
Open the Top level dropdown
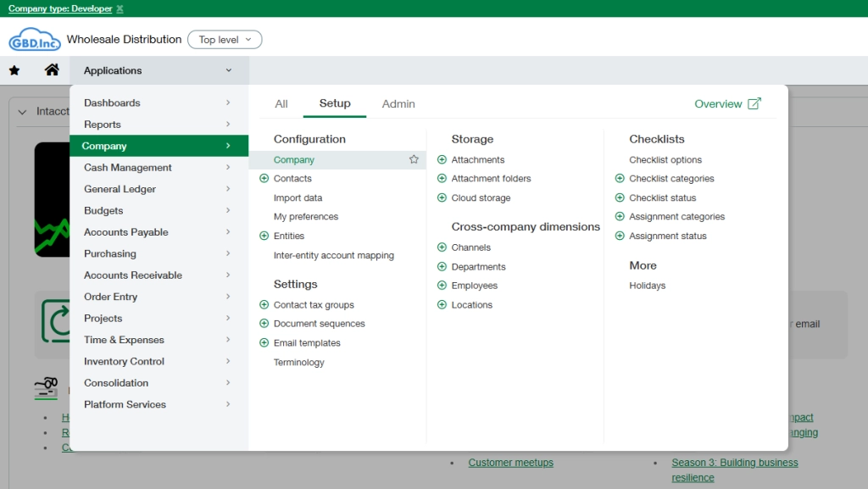point(225,39)
